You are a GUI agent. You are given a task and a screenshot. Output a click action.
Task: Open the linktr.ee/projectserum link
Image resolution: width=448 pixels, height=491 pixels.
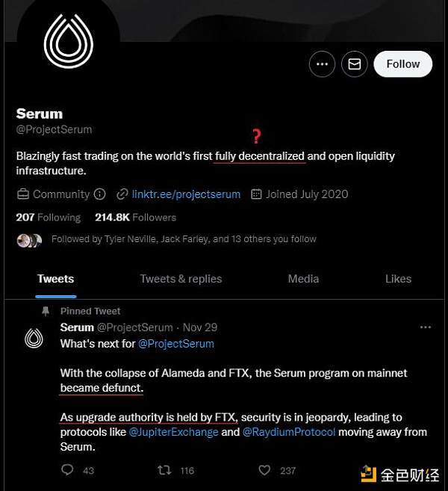point(186,194)
